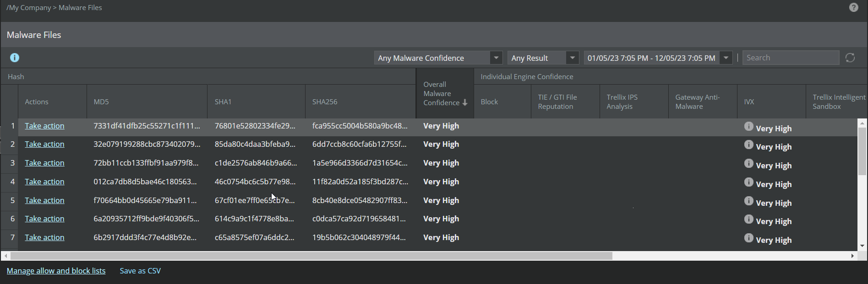868x284 pixels.
Task: Click IVX info icon in row 6
Action: click(748, 219)
